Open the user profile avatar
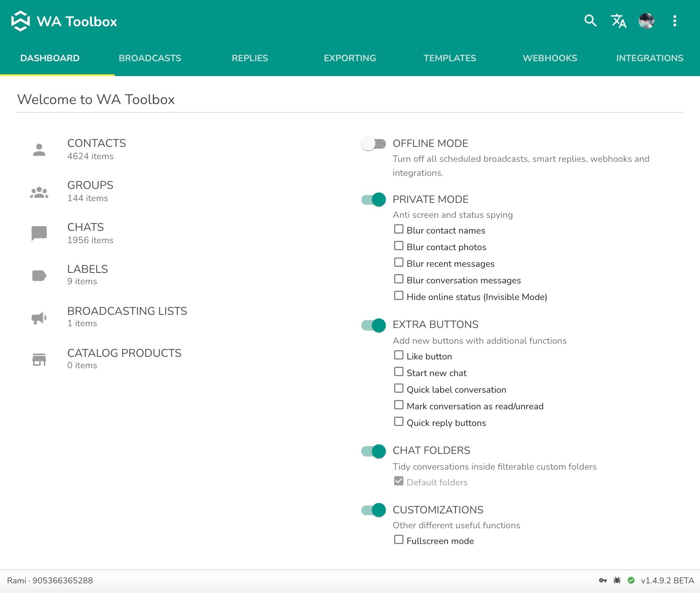The width and height of the screenshot is (700, 593). [647, 21]
